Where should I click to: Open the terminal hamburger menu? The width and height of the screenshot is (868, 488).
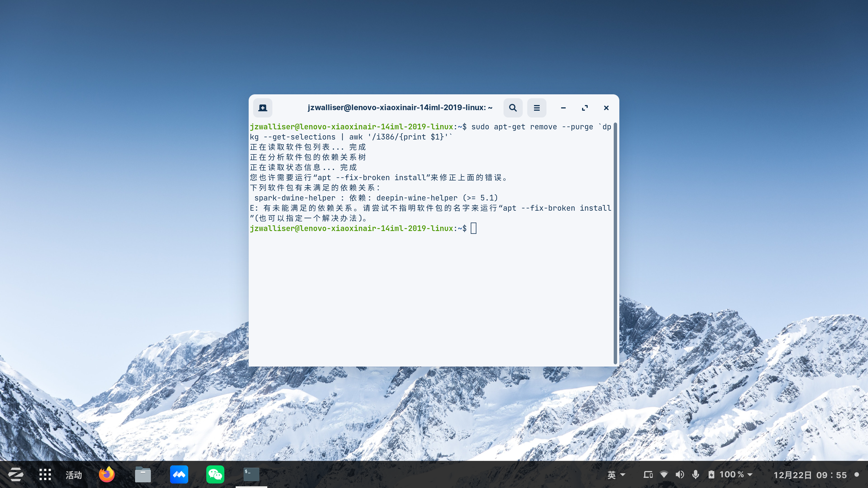tap(537, 108)
